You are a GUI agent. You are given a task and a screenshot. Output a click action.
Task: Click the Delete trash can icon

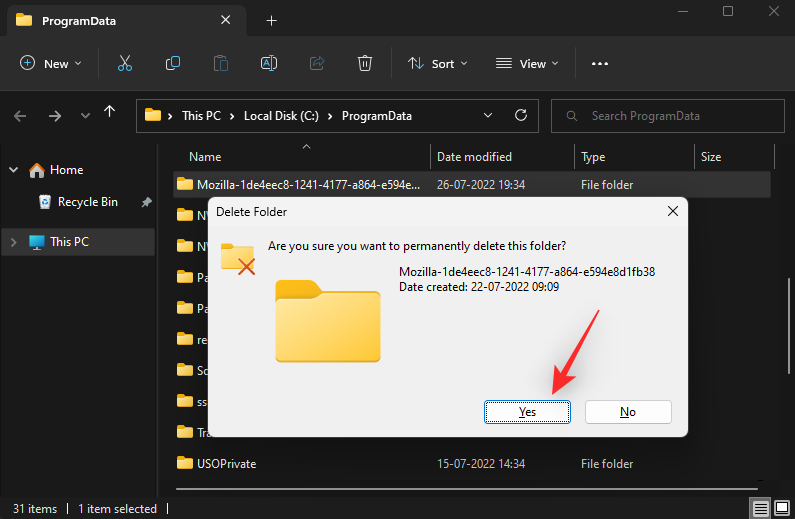pos(365,63)
